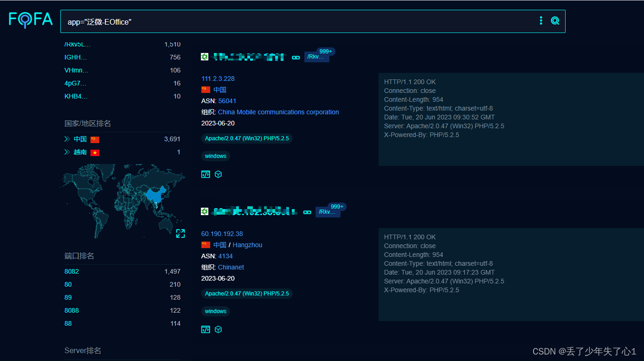Screen dimensions: 644x361
Task: Filter by port 80
Action: (68, 284)
